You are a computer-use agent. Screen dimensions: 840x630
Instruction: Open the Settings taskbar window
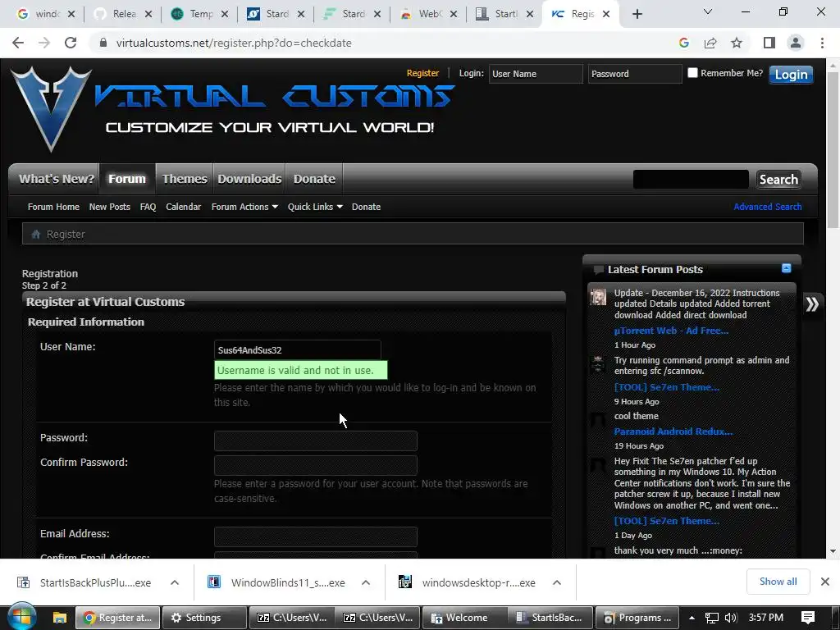tap(204, 618)
